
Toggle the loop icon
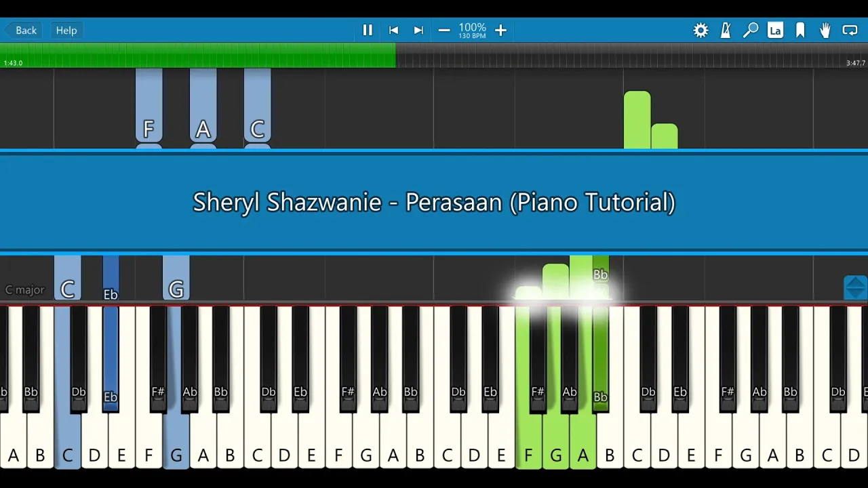click(850, 30)
